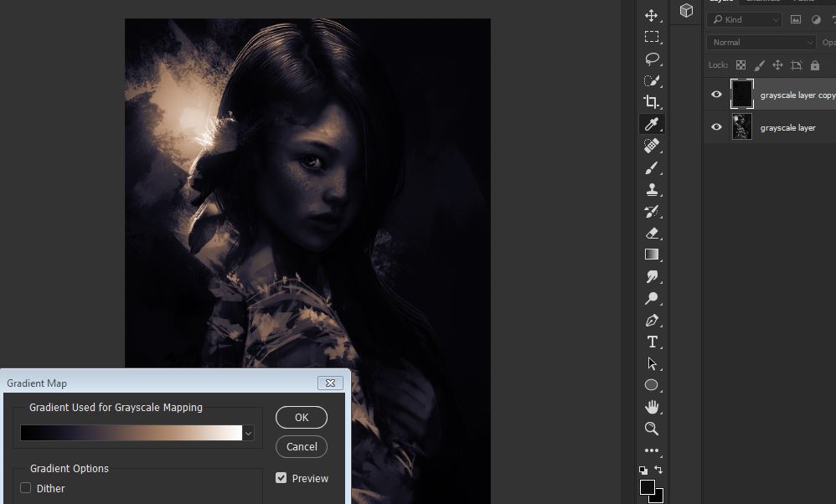Reset default foreground and background colors

tap(643, 470)
